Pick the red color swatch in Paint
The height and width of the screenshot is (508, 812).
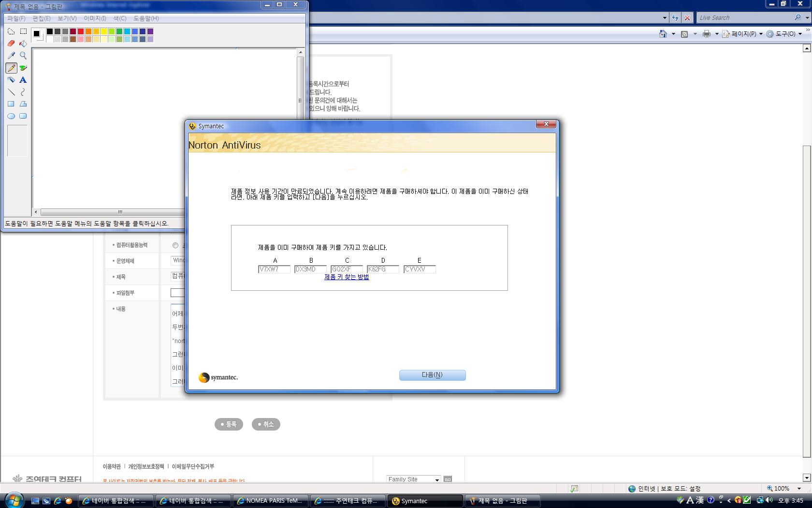click(81, 31)
